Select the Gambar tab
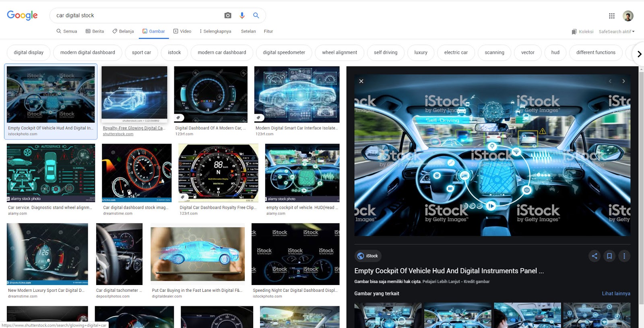This screenshot has height=328, width=644. click(154, 31)
